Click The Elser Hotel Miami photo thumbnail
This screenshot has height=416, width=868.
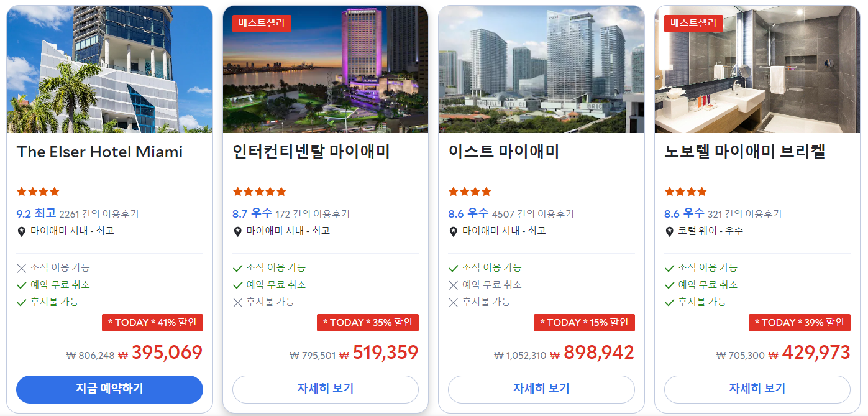tap(109, 69)
